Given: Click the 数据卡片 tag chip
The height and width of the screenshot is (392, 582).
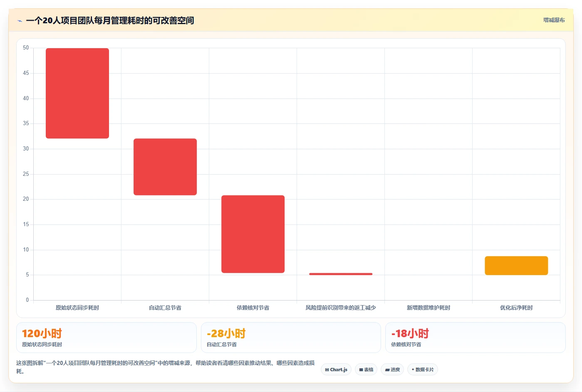Looking at the screenshot, I should coord(422,370).
